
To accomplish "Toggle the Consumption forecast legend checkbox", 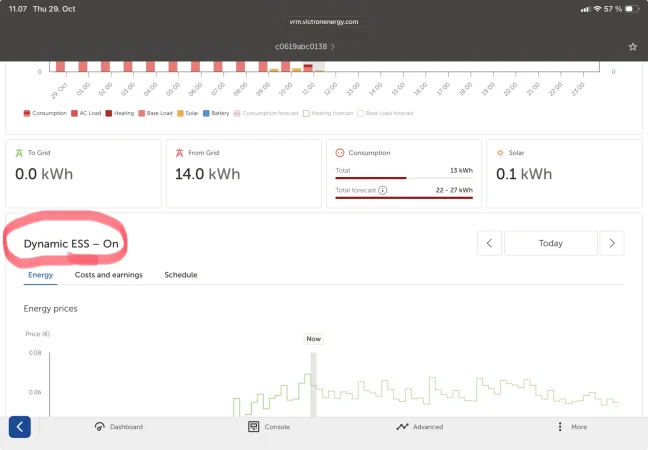I will (x=237, y=113).
